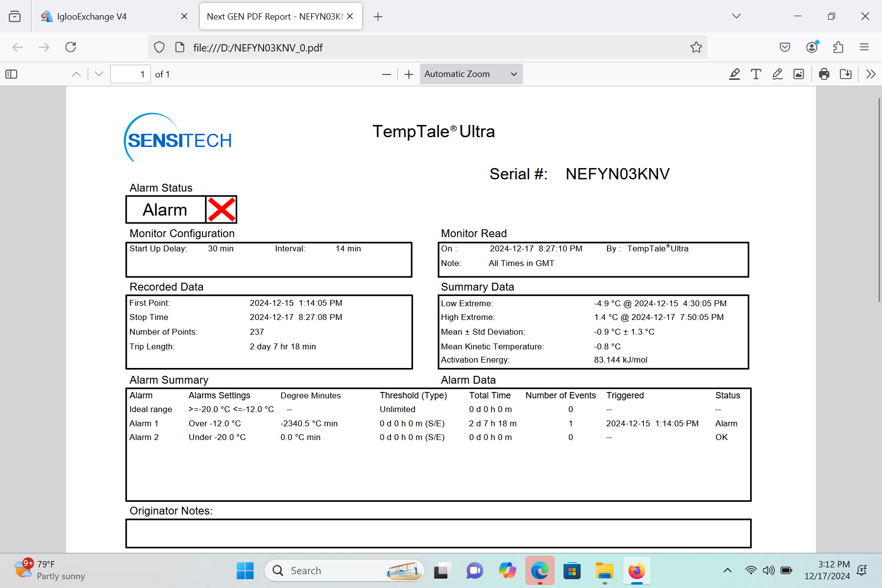This screenshot has height=588, width=882.
Task: Select the Add Text tool
Action: (x=756, y=74)
